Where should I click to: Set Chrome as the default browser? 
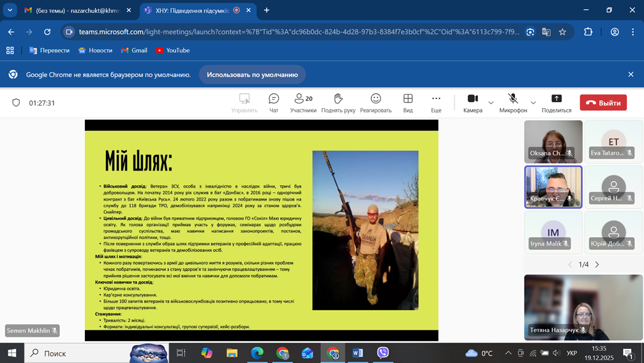[252, 75]
